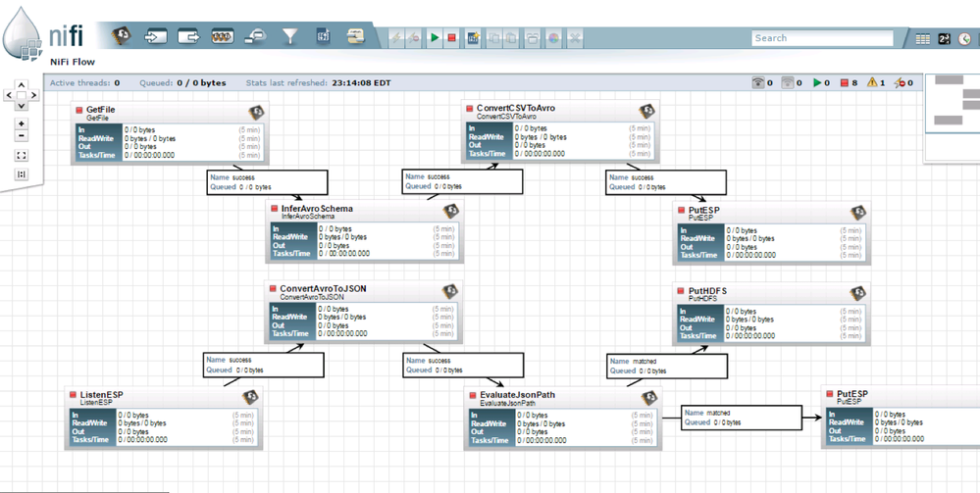Click the birdseye overview thumbnail
Image resolution: width=980 pixels, height=493 pixels.
(952, 103)
